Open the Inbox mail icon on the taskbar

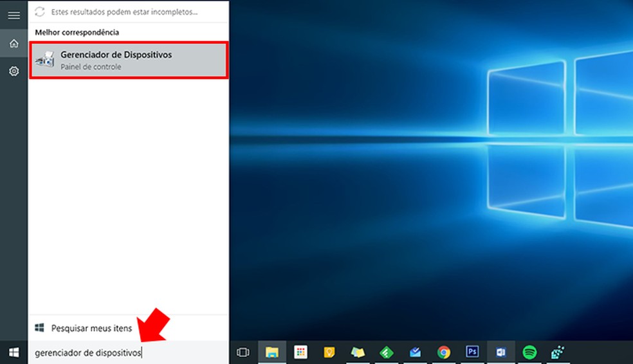pyautogui.click(x=415, y=352)
